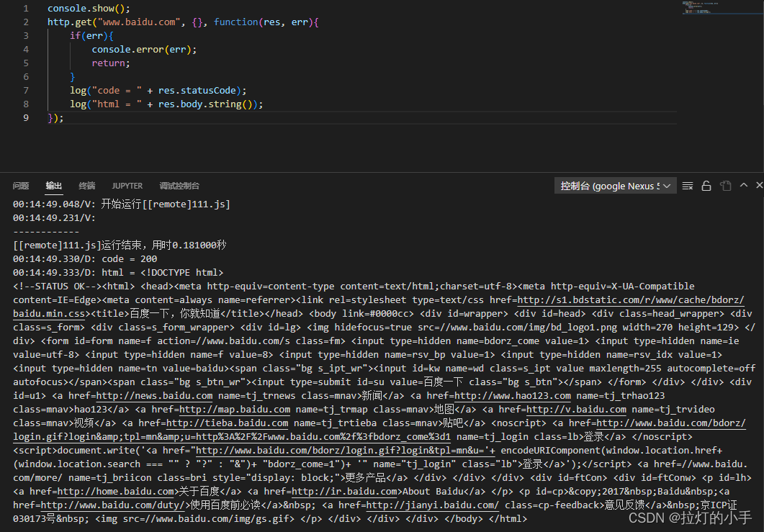Viewport: 764px width, 532px height.
Task: Switch to the 问题 tab
Action: (x=21, y=186)
